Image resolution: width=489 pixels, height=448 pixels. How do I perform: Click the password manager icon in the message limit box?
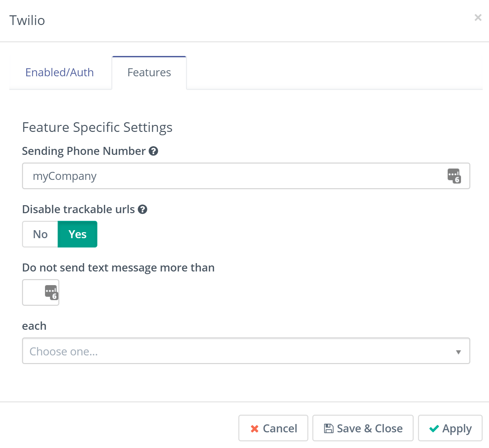[51, 292]
